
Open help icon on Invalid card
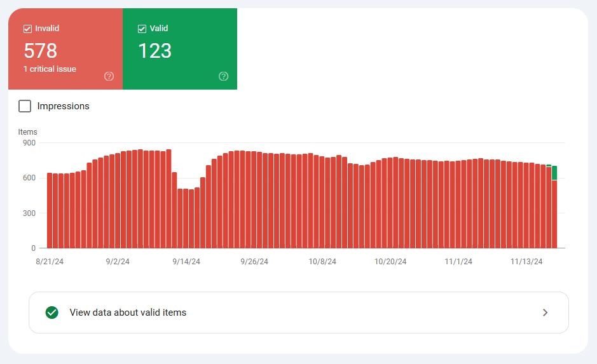click(x=109, y=76)
